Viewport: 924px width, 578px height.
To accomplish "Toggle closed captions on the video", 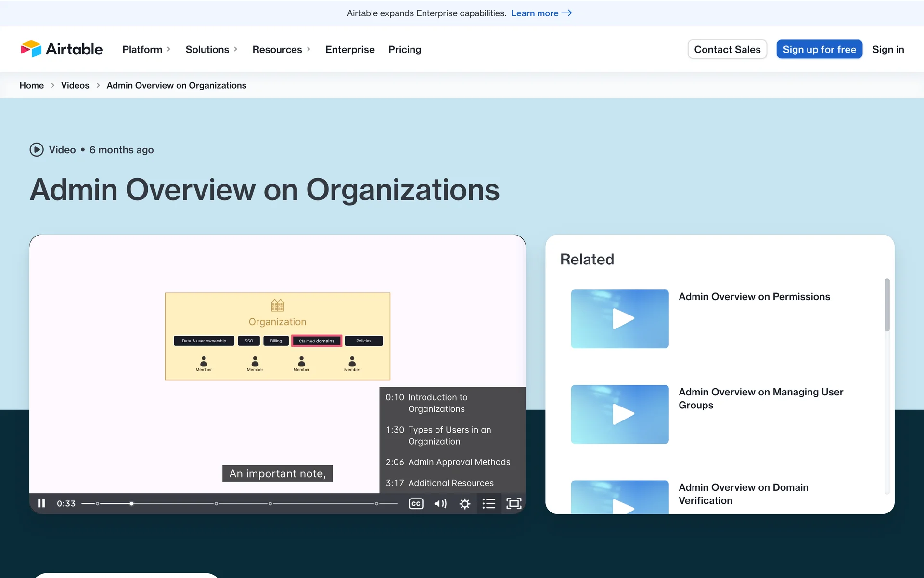I will point(416,503).
